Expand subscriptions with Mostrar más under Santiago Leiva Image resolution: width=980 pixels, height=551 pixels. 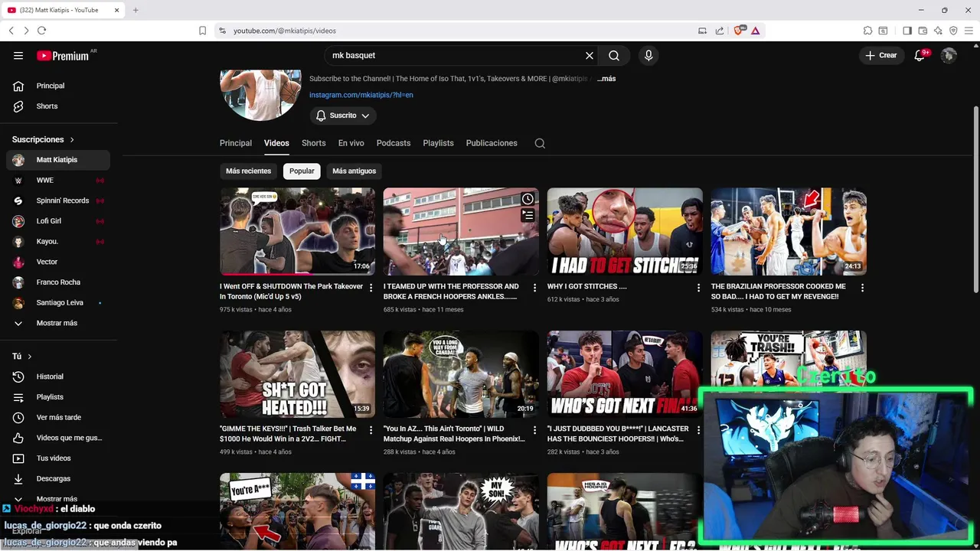(x=55, y=323)
